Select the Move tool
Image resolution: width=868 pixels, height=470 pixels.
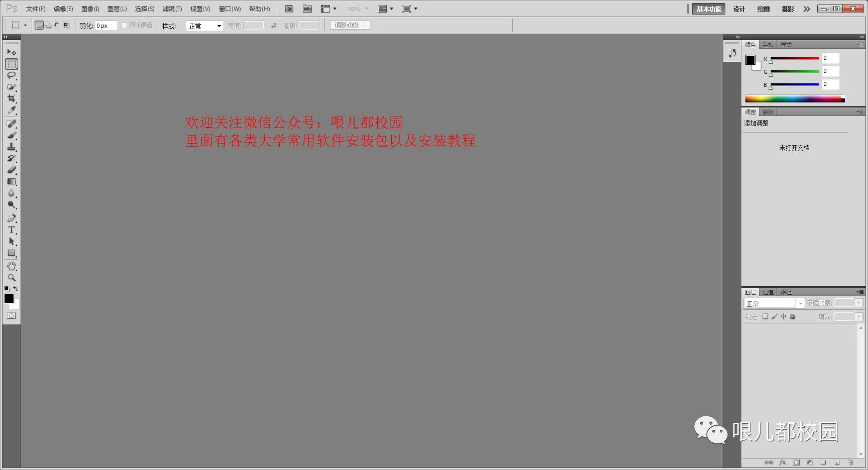(12, 52)
